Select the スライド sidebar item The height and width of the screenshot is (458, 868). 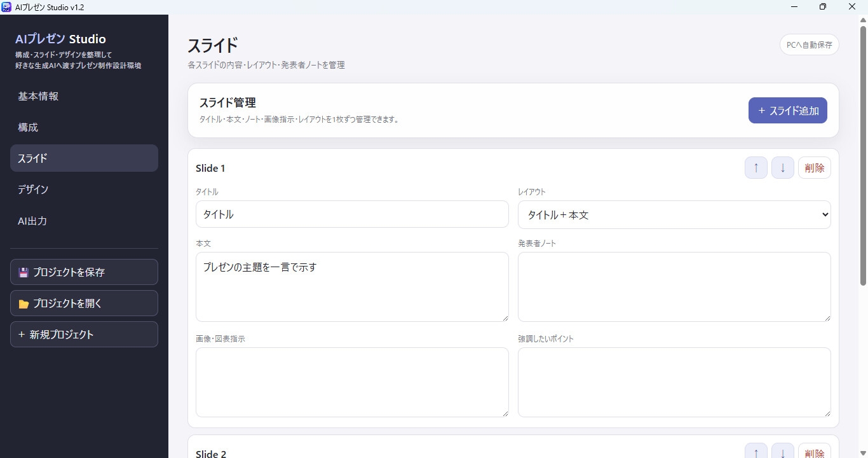tap(84, 158)
